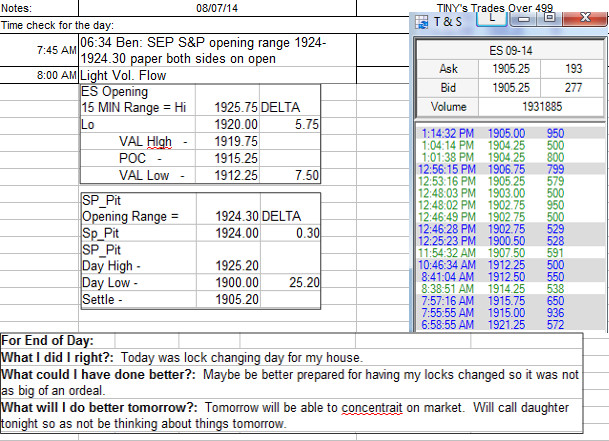Click the VAL Low value 1912.25

228,175
